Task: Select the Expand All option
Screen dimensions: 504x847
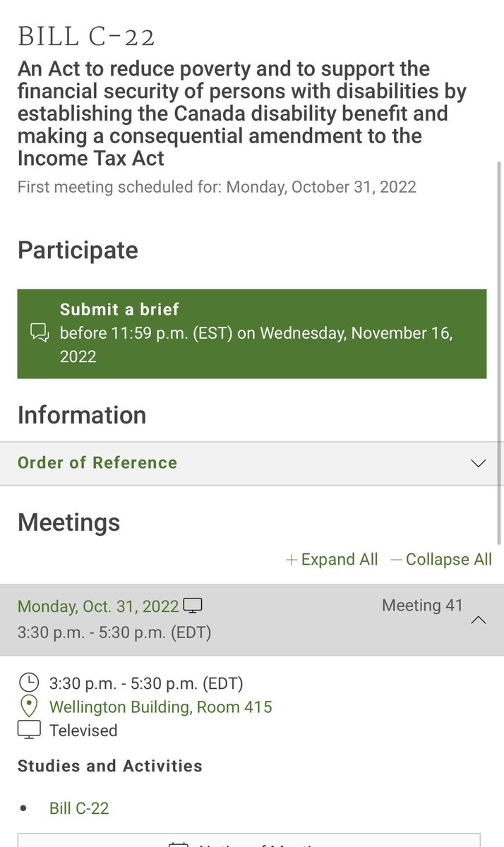Action: [340, 560]
